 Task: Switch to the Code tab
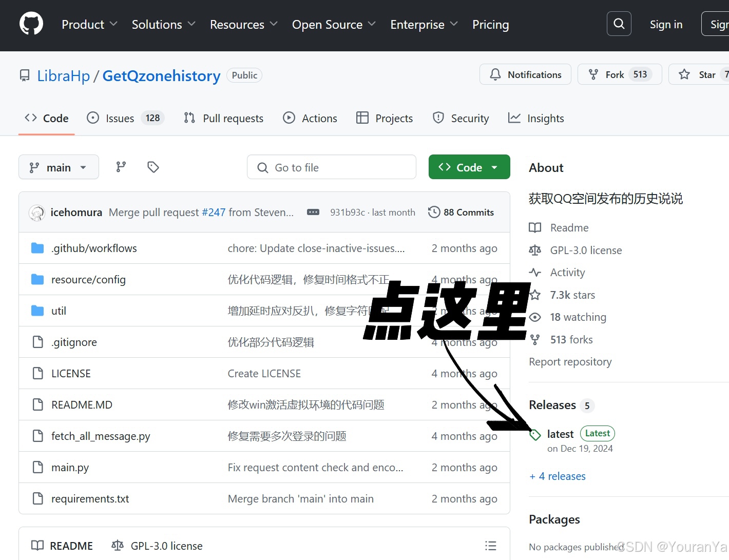(47, 118)
